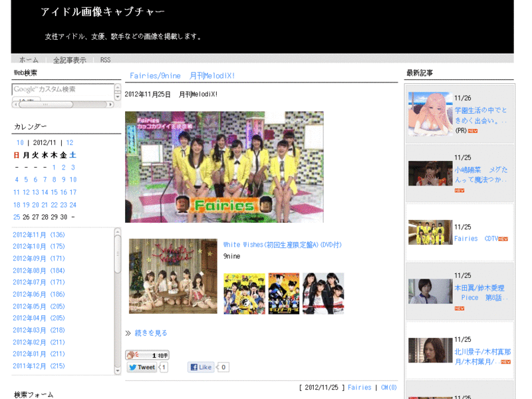
Task: Select calendar day 1
Action: pos(54,168)
